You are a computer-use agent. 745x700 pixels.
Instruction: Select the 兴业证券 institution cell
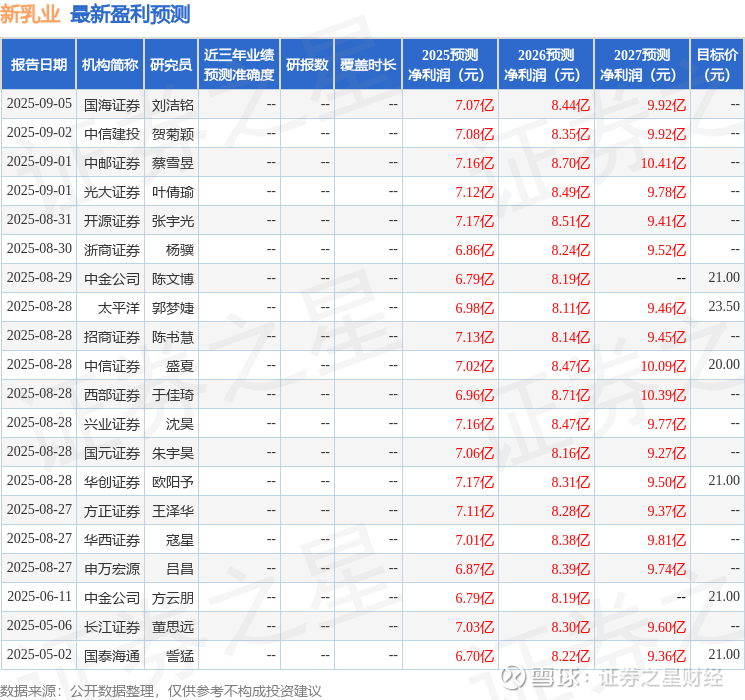(x=112, y=424)
